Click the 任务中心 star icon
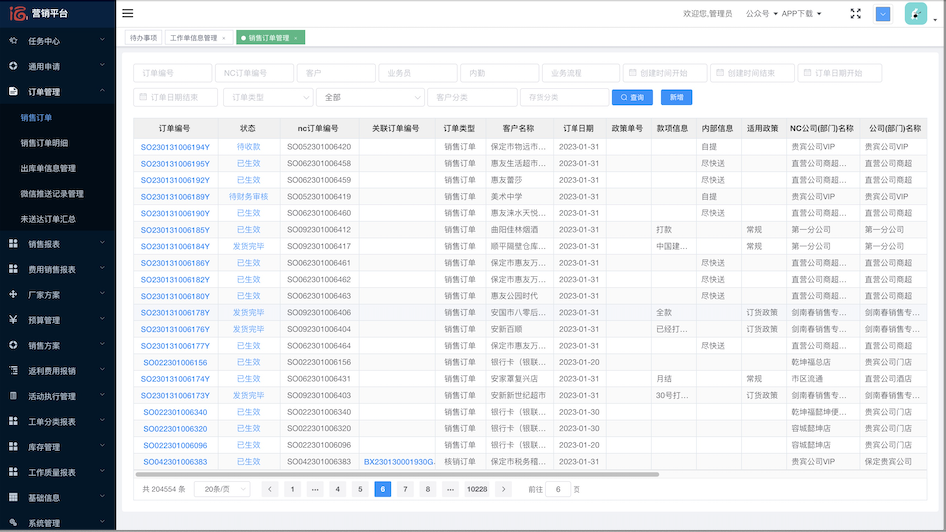Image resolution: width=946 pixels, height=532 pixels. click(x=13, y=41)
